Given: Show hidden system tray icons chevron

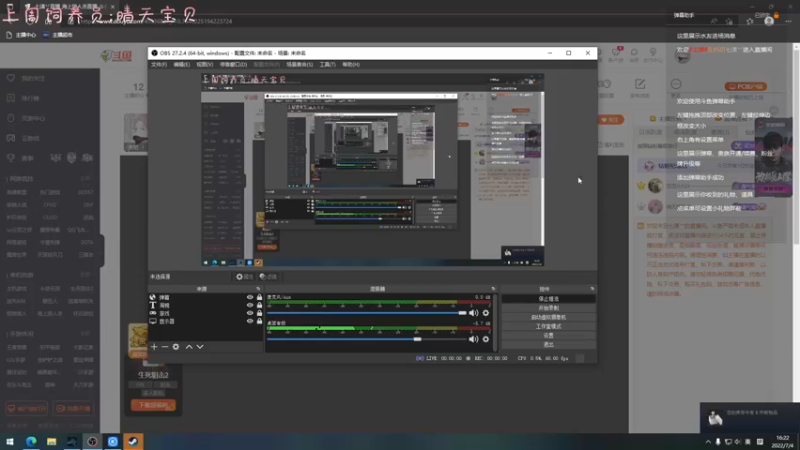Looking at the screenshot, I should pos(708,442).
